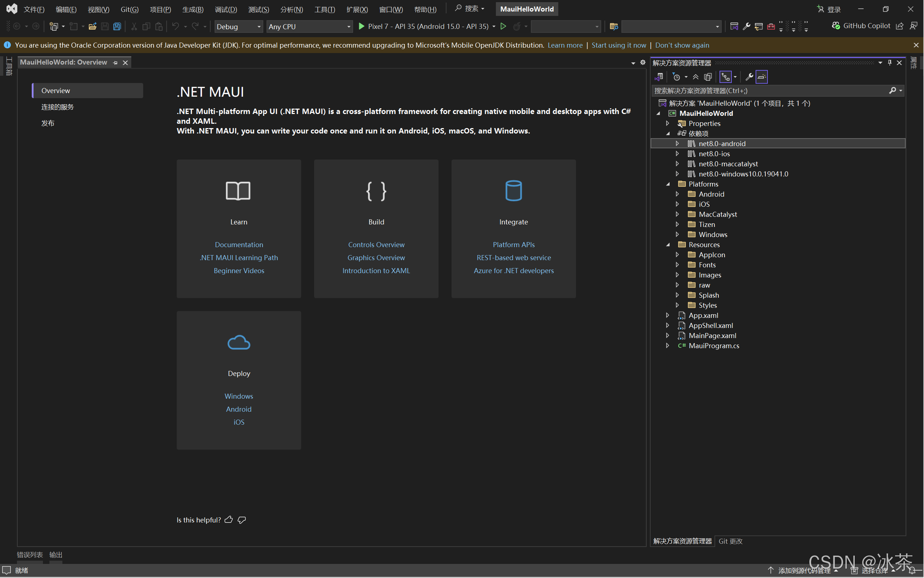Toggle the nested tree view button

725,77
